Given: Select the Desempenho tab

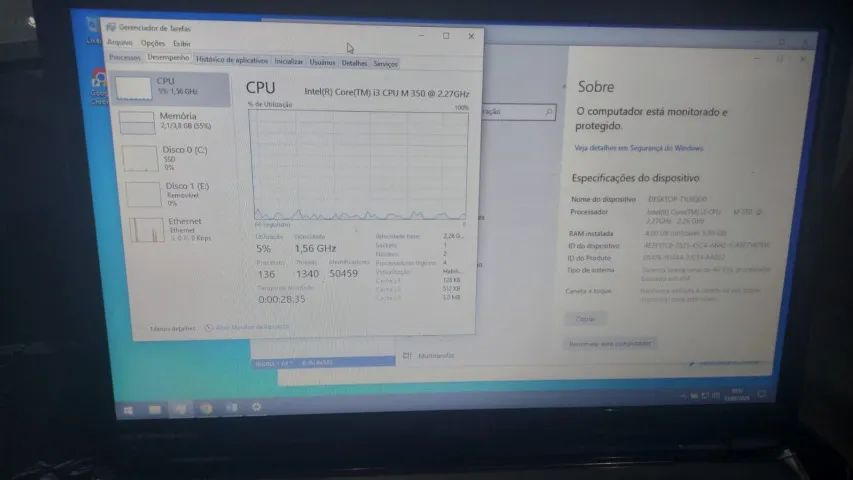Looking at the screenshot, I should 168,57.
